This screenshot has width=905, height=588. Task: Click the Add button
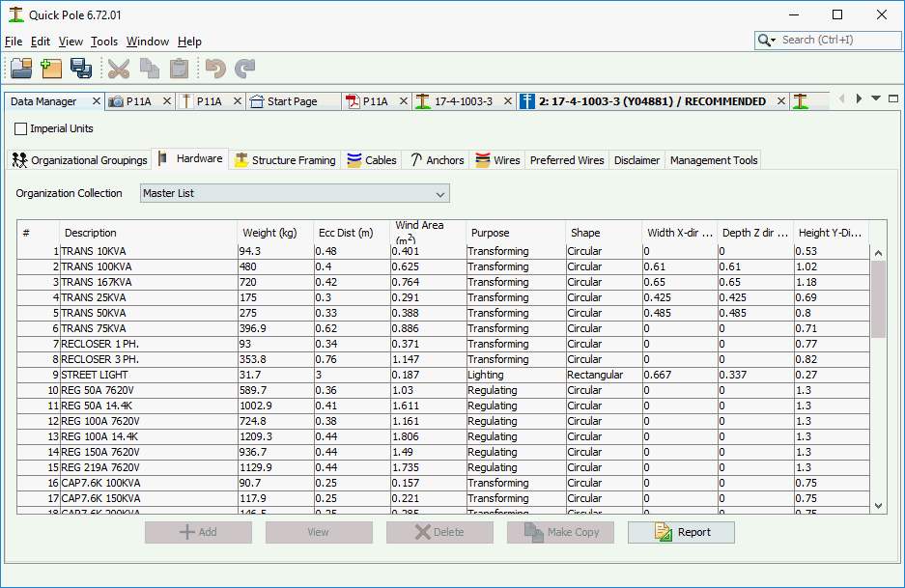(198, 532)
